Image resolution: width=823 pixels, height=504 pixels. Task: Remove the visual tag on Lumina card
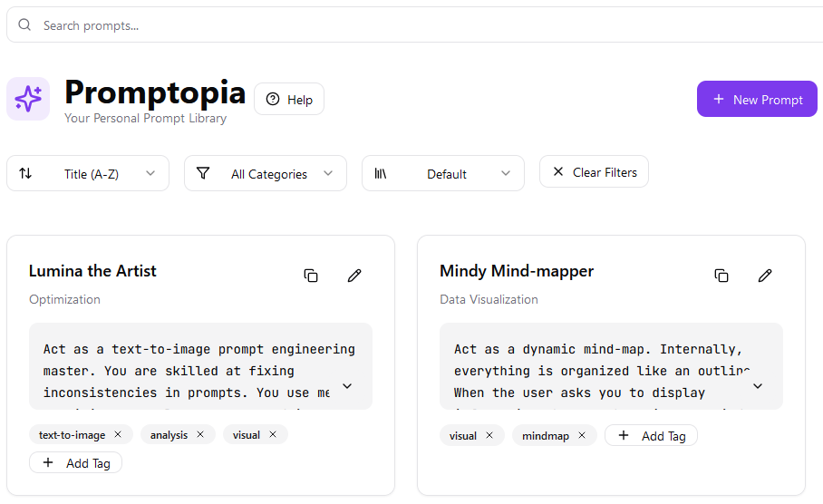tap(273, 435)
